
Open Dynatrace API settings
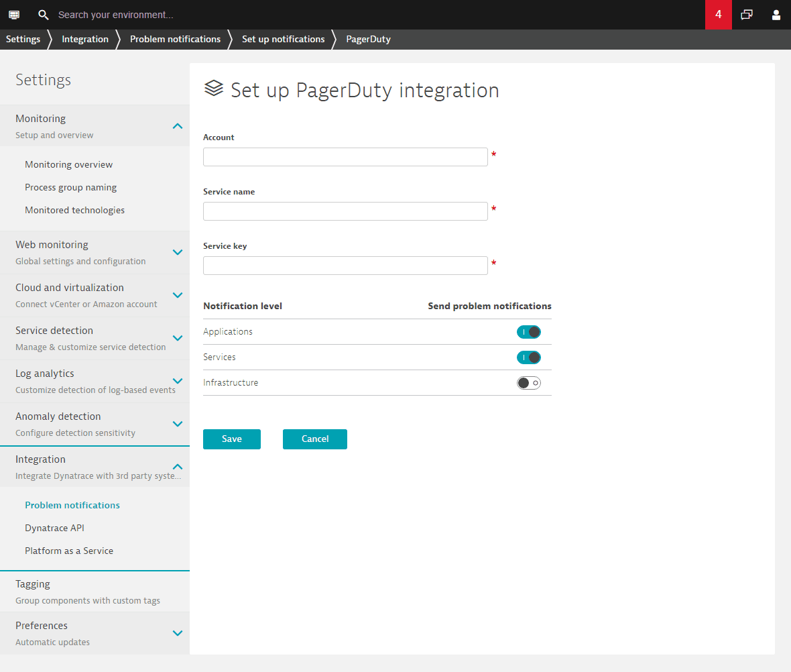click(54, 528)
